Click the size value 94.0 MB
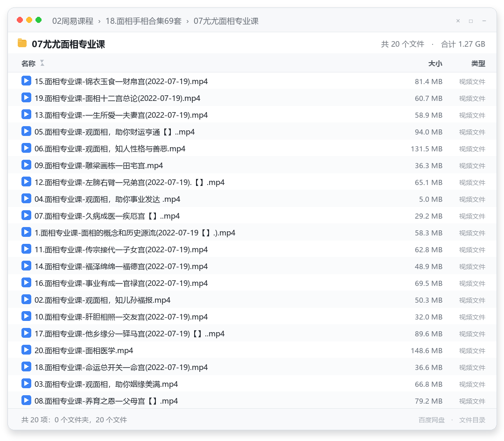 [428, 132]
